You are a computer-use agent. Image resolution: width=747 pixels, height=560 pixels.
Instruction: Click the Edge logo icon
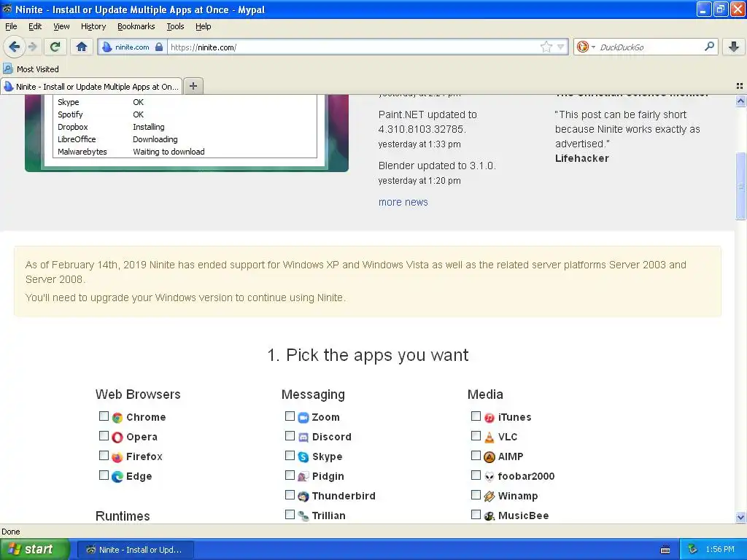117,477
